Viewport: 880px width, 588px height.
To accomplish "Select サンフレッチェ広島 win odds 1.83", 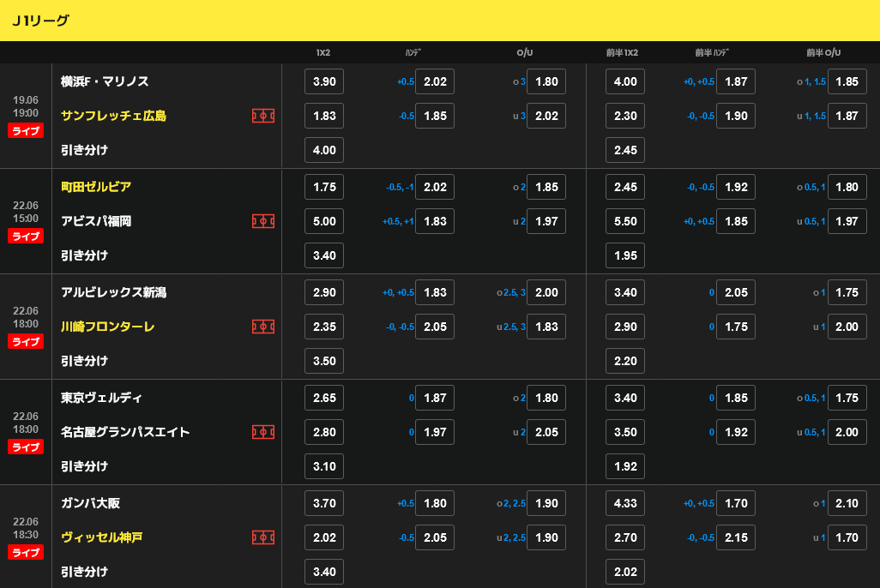I will pyautogui.click(x=324, y=116).
